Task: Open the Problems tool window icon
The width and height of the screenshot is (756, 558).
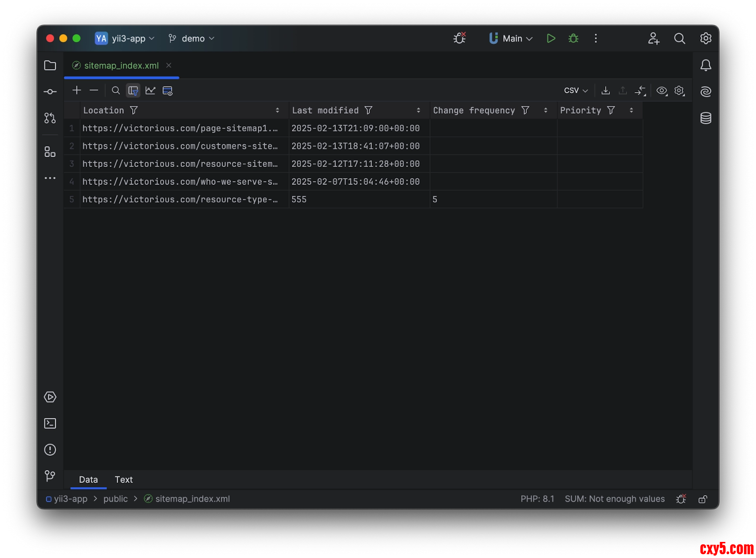Action: tap(50, 450)
